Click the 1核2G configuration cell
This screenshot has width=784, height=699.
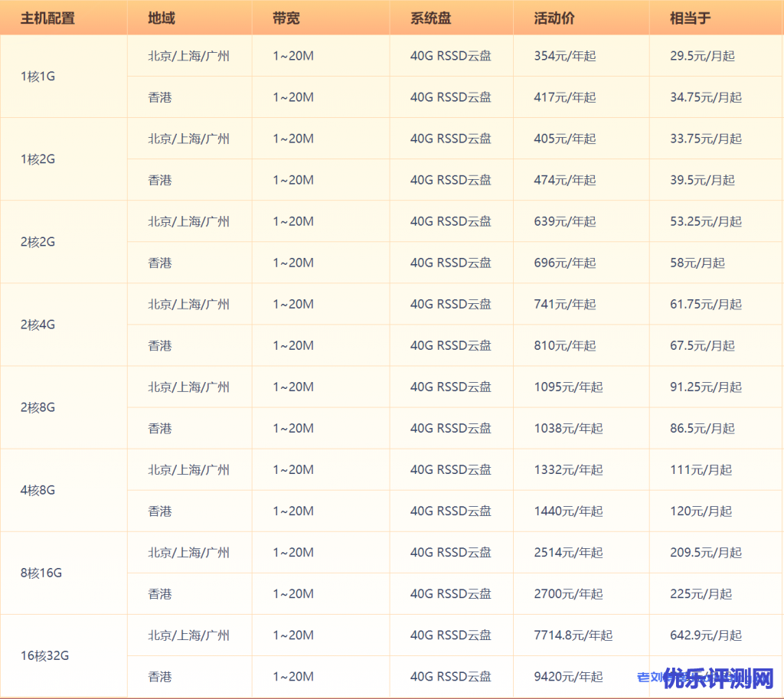click(38, 159)
